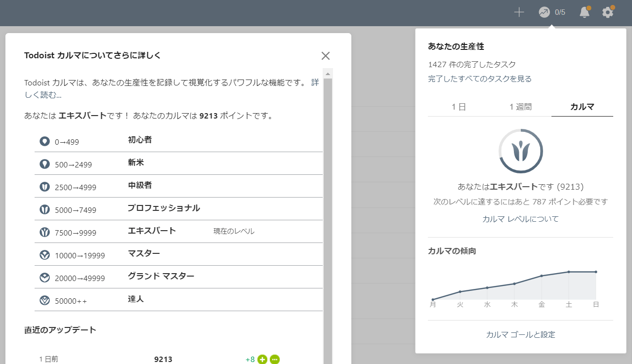The image size is (632, 364).
Task: Click the 木 point on karma chart
Action: [514, 283]
